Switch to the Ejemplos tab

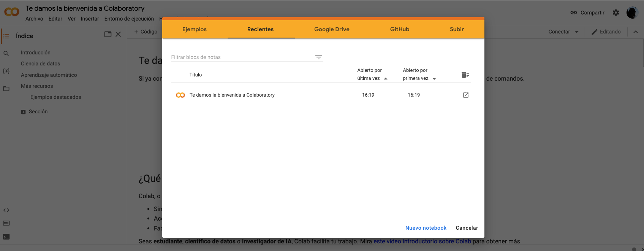click(x=195, y=29)
